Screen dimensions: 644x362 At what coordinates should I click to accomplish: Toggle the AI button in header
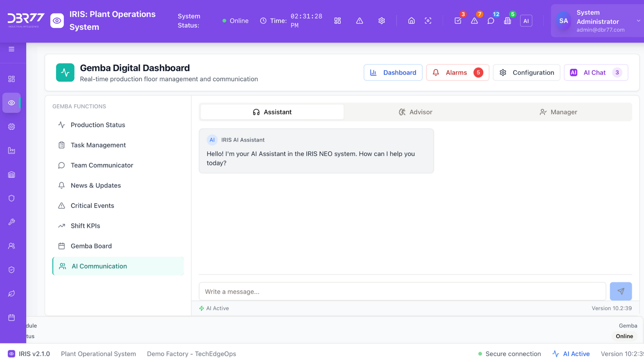tap(526, 21)
